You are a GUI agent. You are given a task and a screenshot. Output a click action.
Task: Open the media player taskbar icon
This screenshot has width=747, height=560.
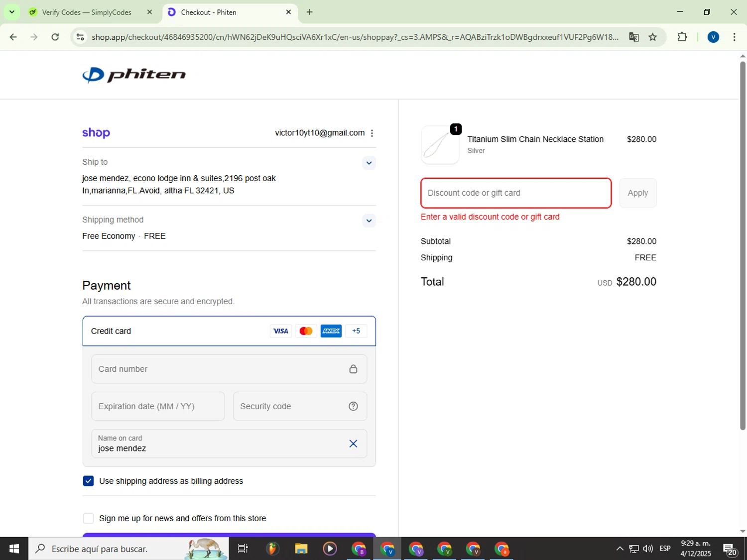[330, 549]
